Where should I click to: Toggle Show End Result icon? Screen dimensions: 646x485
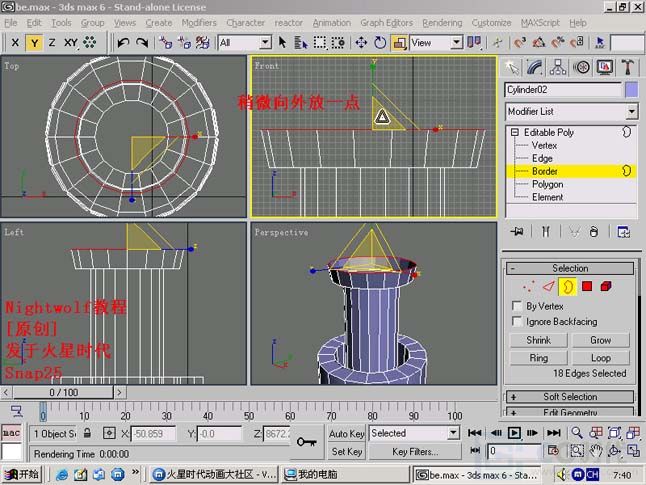point(545,232)
